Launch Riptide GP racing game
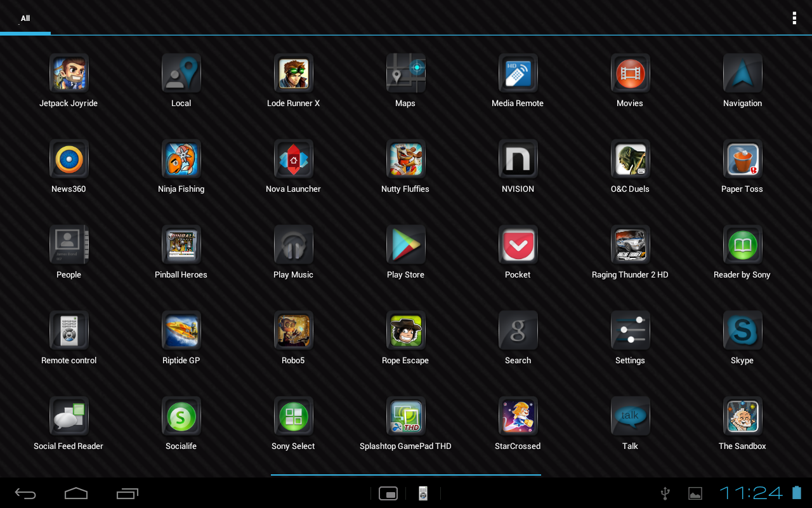Viewport: 812px width, 508px height. point(181,330)
